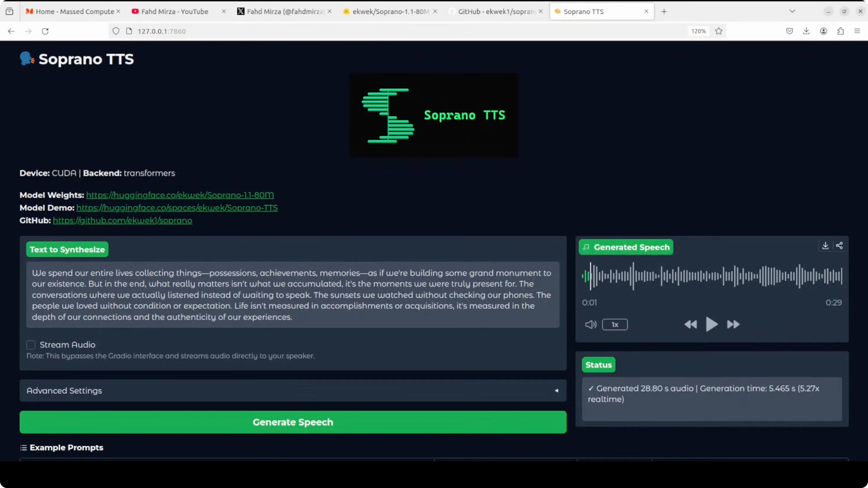Switch to GitHub ekwek1/soprano tab

point(496,12)
